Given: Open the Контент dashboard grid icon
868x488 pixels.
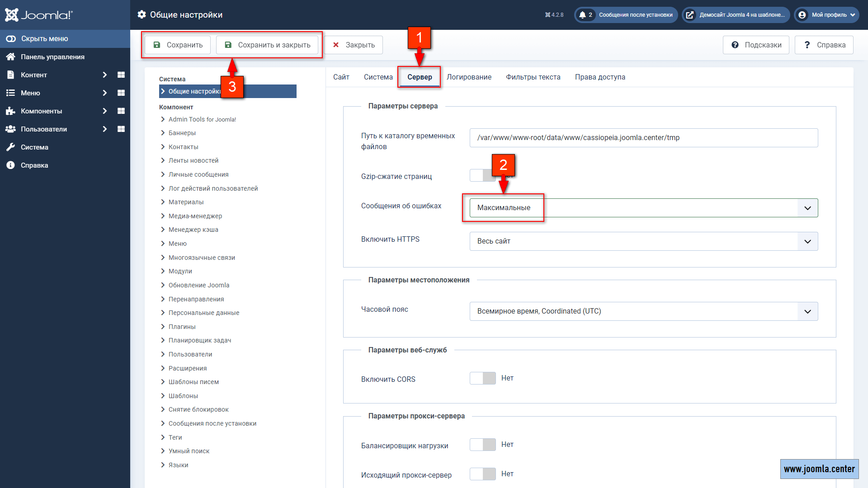Looking at the screenshot, I should tap(121, 75).
